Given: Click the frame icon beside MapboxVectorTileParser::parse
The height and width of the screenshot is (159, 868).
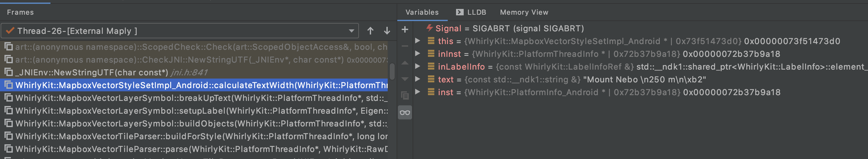Looking at the screenshot, I should coord(8,149).
